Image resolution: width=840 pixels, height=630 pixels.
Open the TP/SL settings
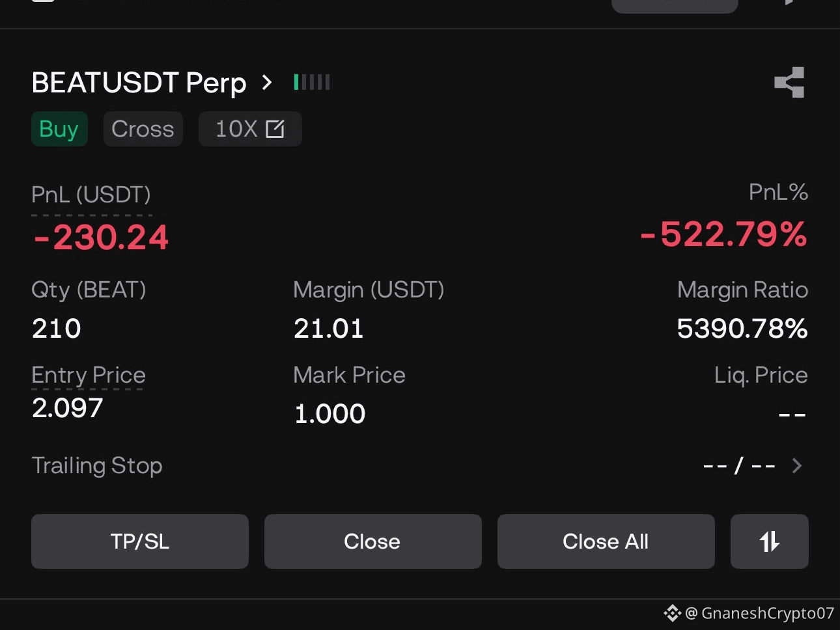(140, 541)
